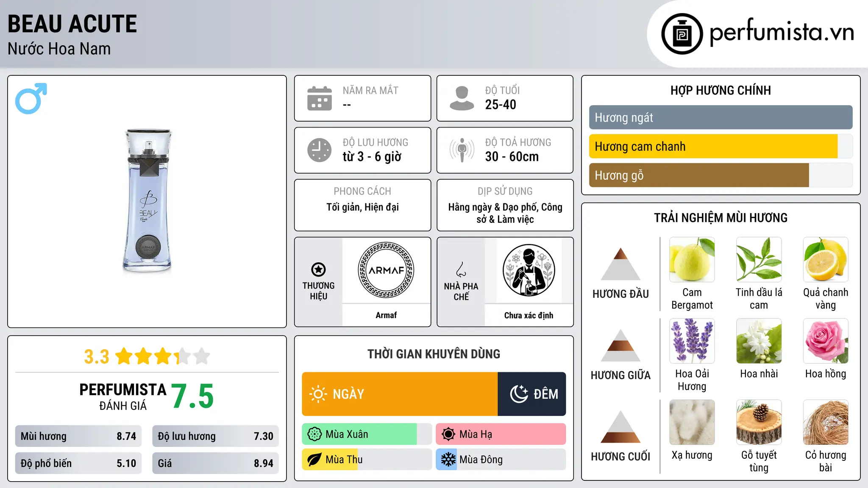Click the Chưa xác định perfumer label
The width and height of the screenshot is (868, 488).
(529, 315)
